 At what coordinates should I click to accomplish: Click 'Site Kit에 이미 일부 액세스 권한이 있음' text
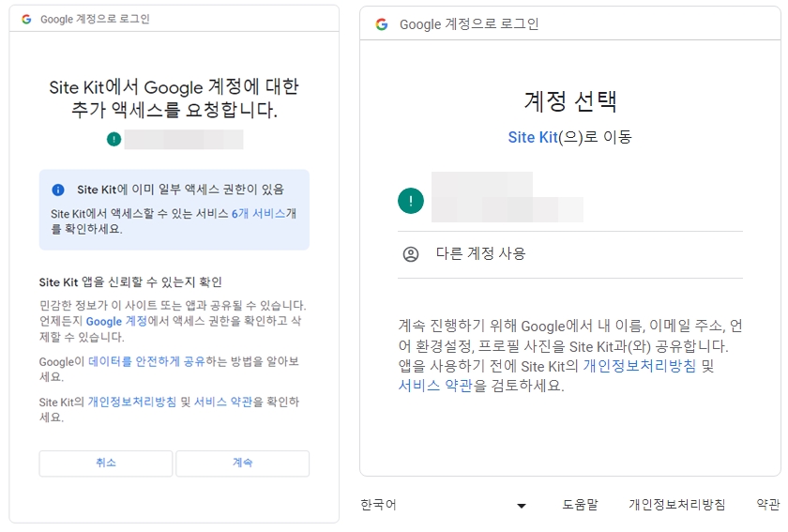click(180, 190)
